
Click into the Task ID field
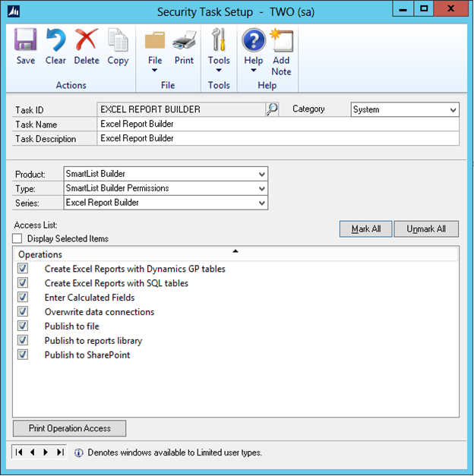pyautogui.click(x=182, y=109)
